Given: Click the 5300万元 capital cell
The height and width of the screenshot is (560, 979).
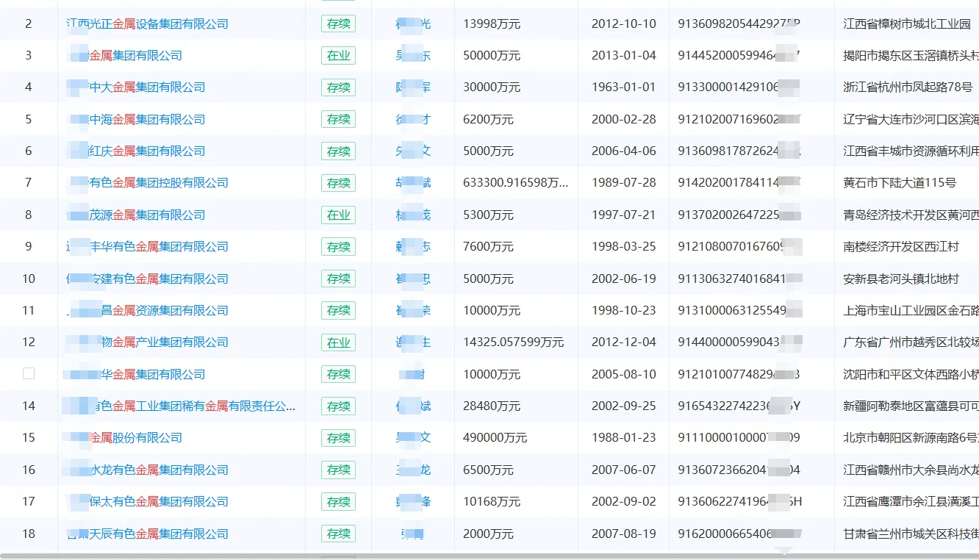Looking at the screenshot, I should 489,215.
